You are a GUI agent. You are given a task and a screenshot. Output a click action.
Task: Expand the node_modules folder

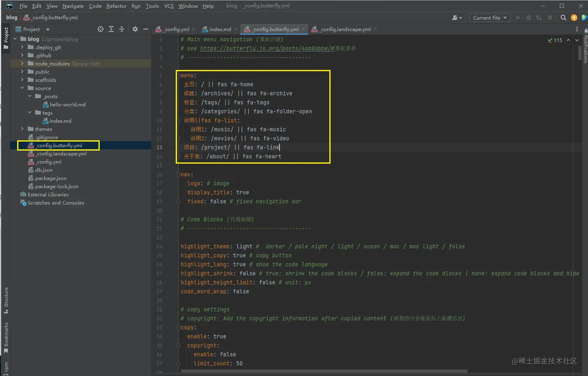click(22, 63)
